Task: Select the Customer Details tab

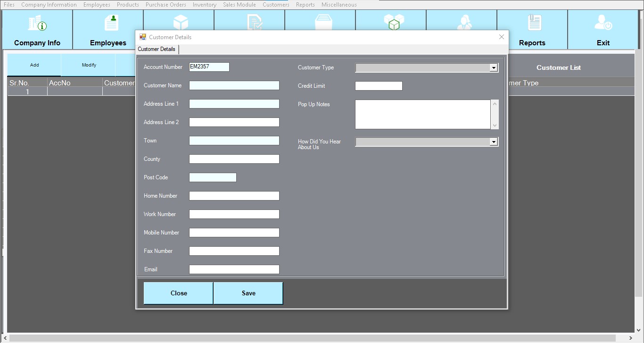Action: point(157,49)
